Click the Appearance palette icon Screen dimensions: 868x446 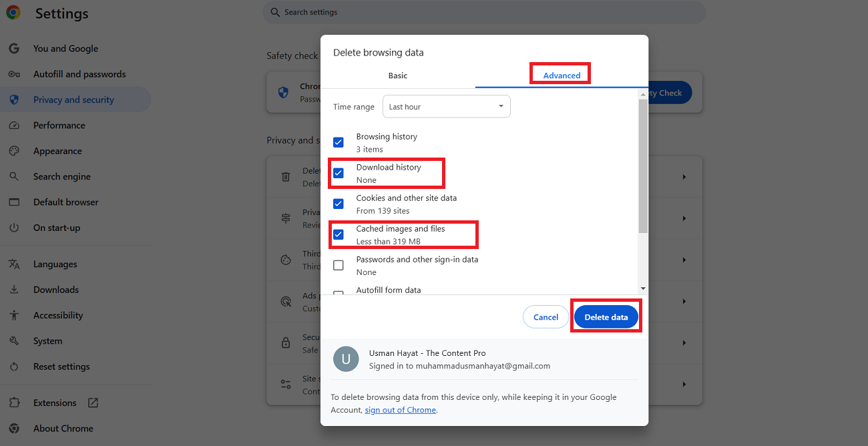[x=14, y=151]
